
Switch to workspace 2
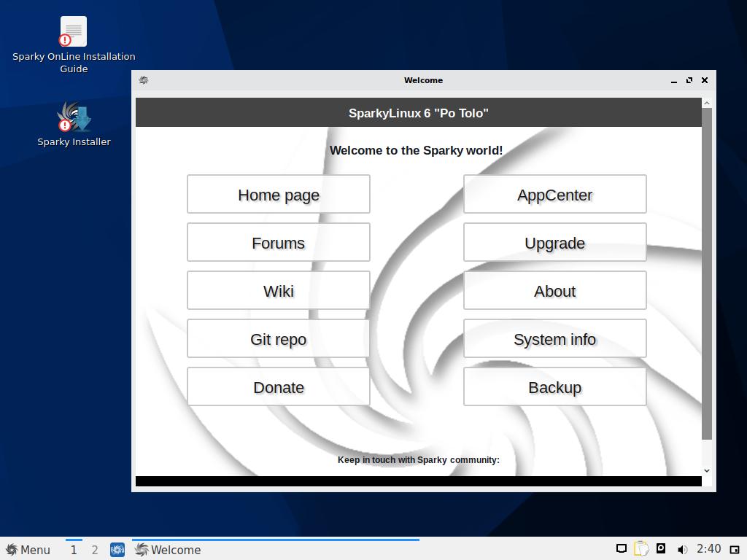[95, 550]
